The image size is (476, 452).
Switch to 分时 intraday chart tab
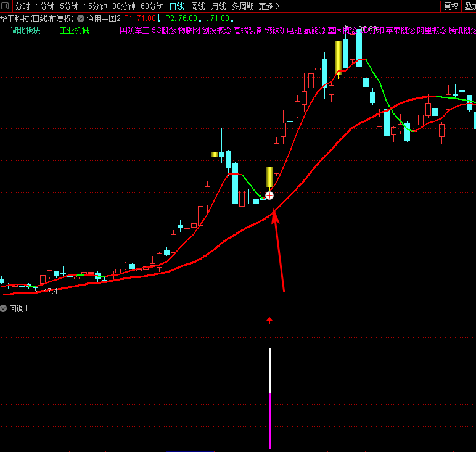click(22, 6)
